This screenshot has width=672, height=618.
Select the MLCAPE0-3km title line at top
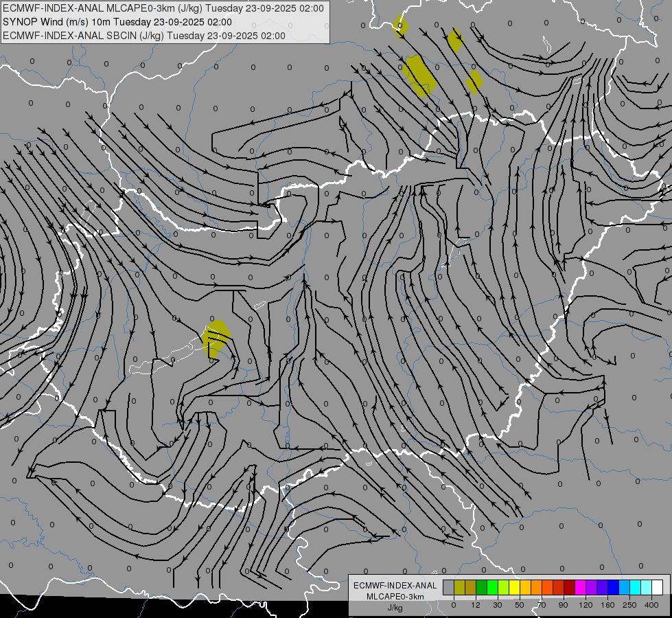pyautogui.click(x=163, y=8)
